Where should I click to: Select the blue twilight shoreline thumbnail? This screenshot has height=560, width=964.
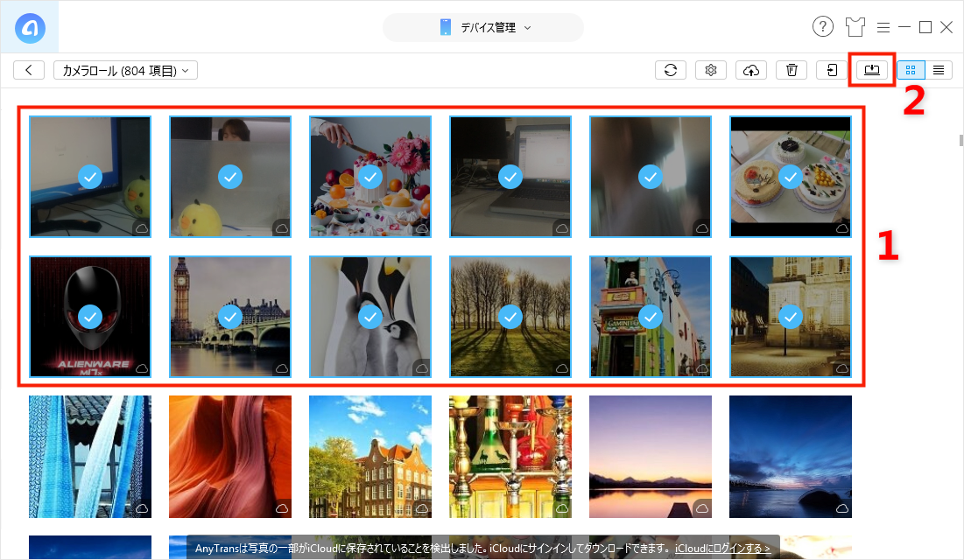pos(791,457)
